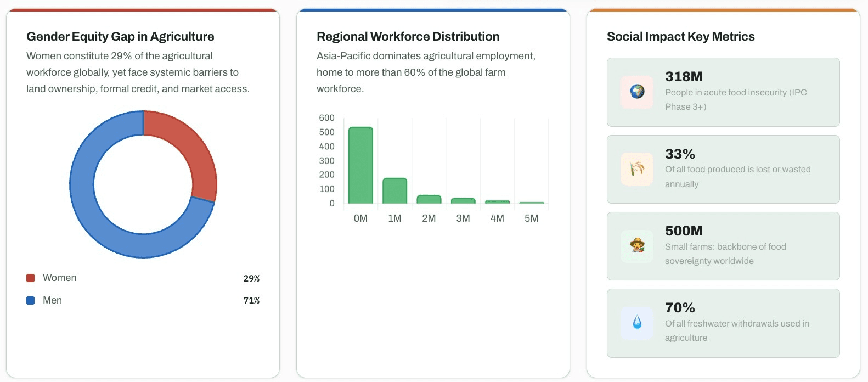Image resolution: width=868 pixels, height=382 pixels.
Task: Open the 70% freshwater withdrawals metric card
Action: [x=723, y=323]
